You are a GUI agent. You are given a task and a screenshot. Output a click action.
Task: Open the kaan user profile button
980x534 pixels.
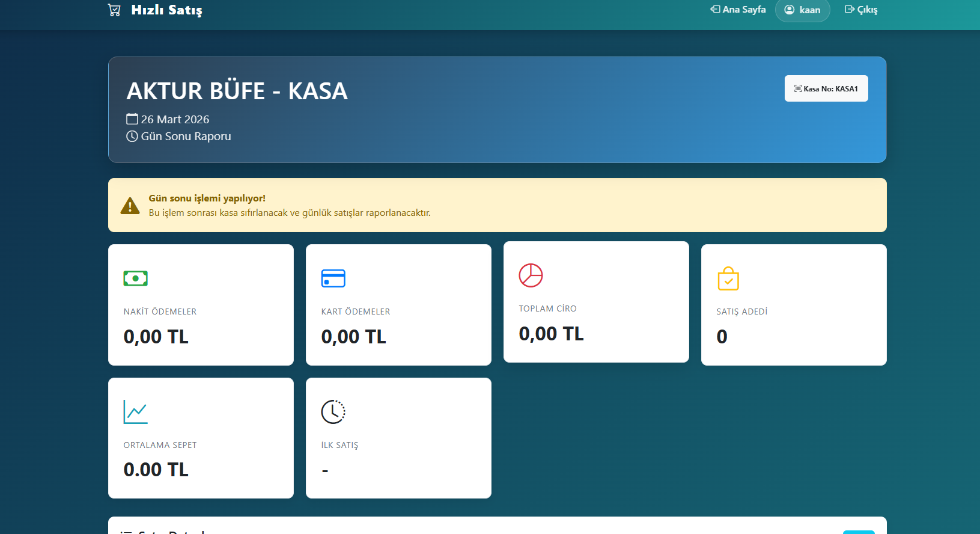802,10
